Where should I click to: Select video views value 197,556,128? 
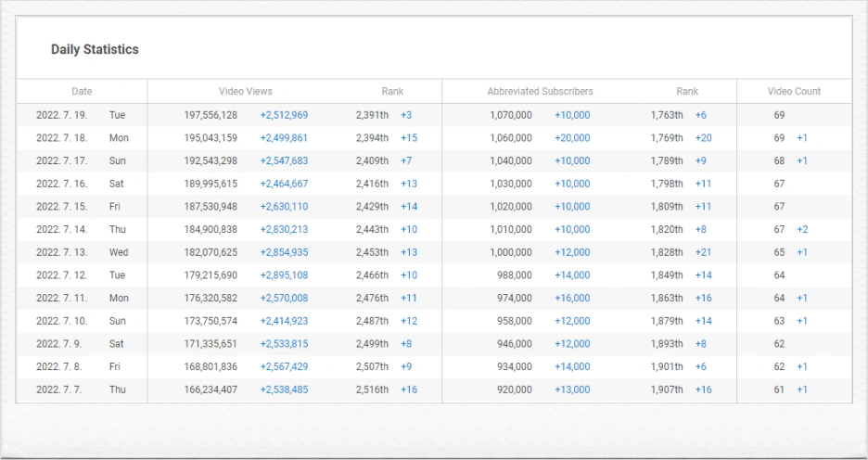pos(211,115)
